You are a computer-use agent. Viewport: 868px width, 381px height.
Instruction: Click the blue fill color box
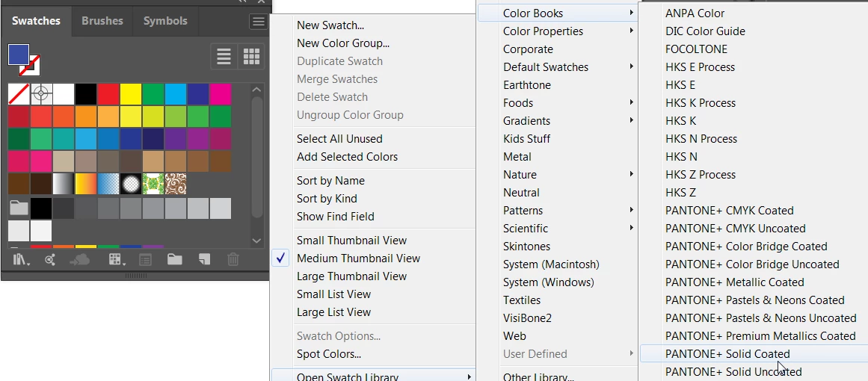[18, 55]
